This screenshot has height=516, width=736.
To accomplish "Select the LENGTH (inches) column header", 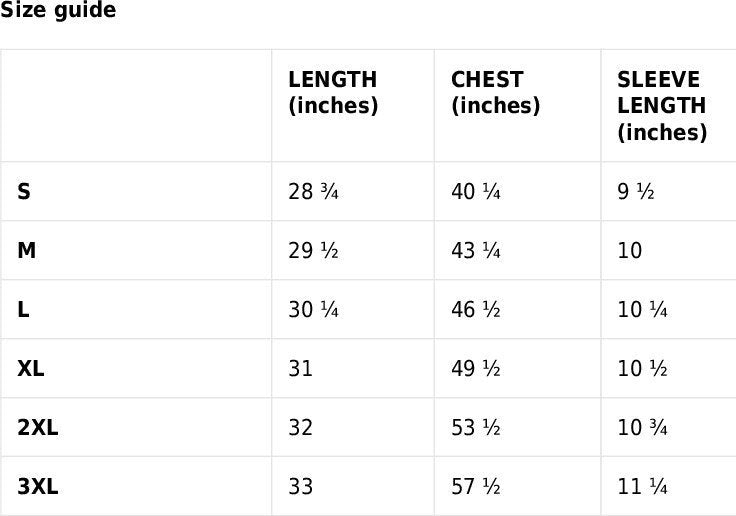I will pyautogui.click(x=333, y=93).
